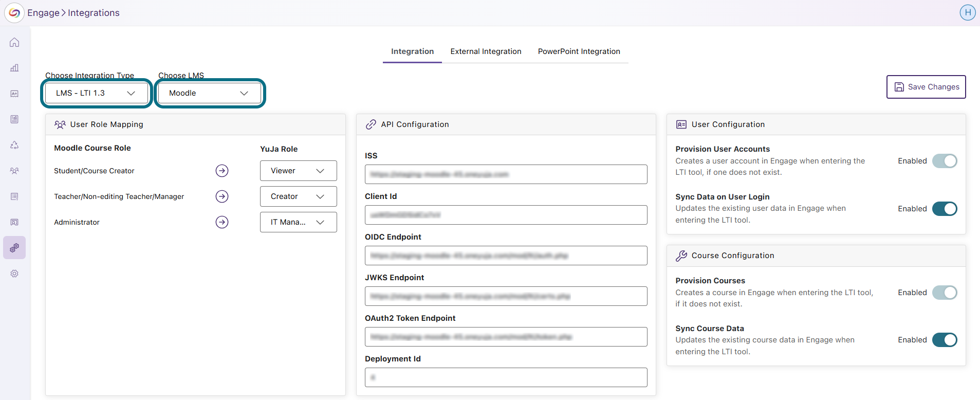
Task: Click the 'Provision Courses' heading
Action: (x=710, y=281)
